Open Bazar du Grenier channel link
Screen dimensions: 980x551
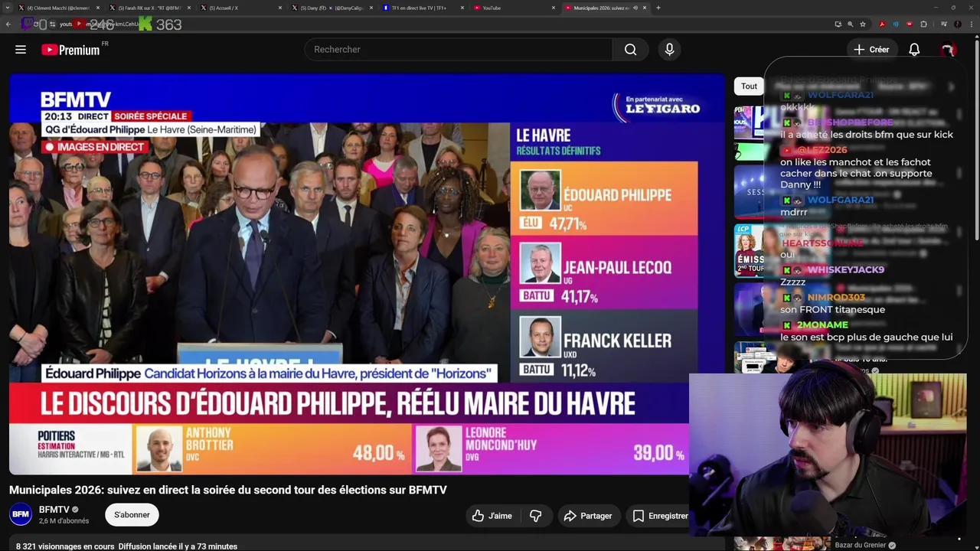[861, 545]
